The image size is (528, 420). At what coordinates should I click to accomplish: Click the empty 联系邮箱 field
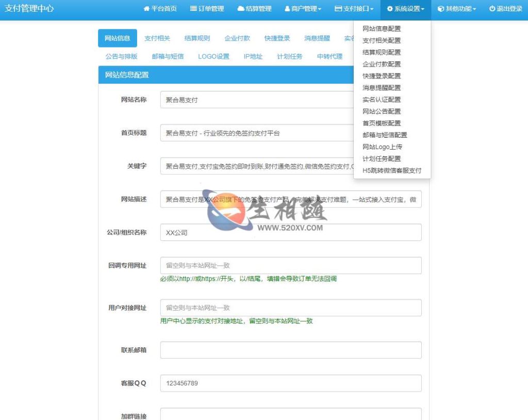(291, 350)
